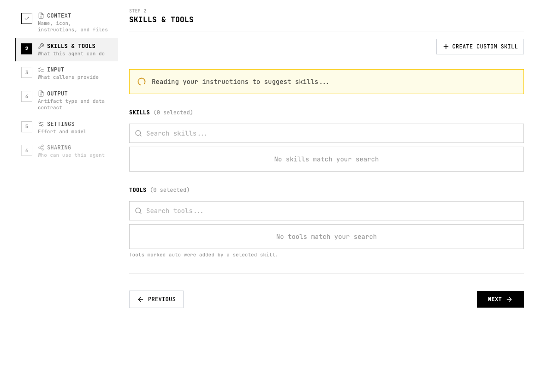
Task: Click the step number 5 badge
Action: coord(27,126)
